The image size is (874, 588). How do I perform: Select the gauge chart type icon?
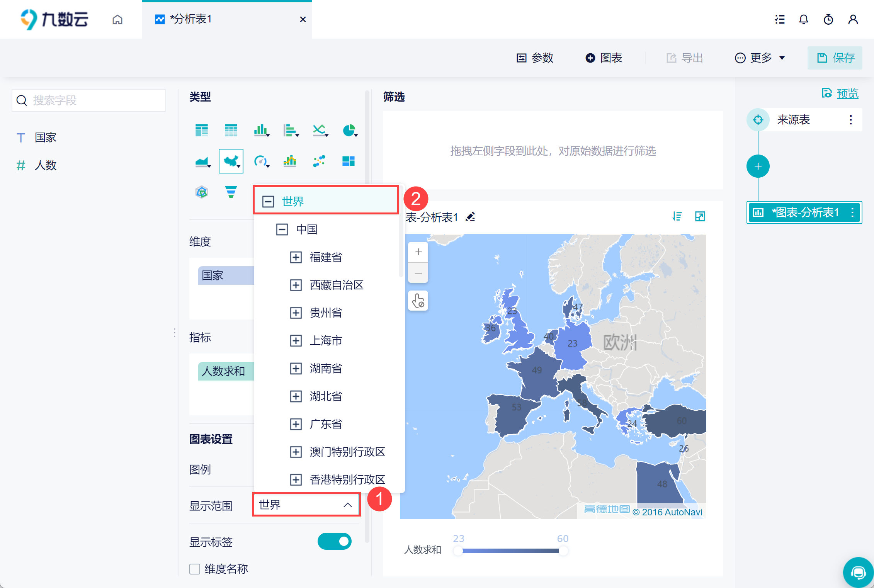click(261, 161)
